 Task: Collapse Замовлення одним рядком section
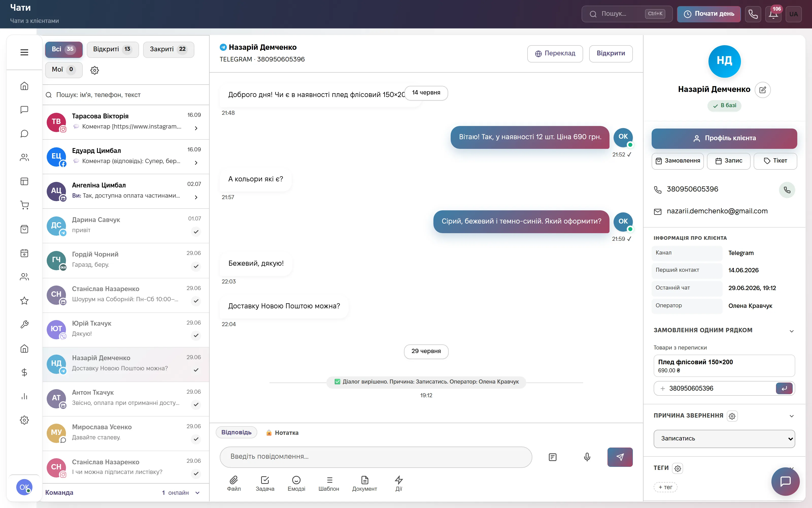coord(791,331)
